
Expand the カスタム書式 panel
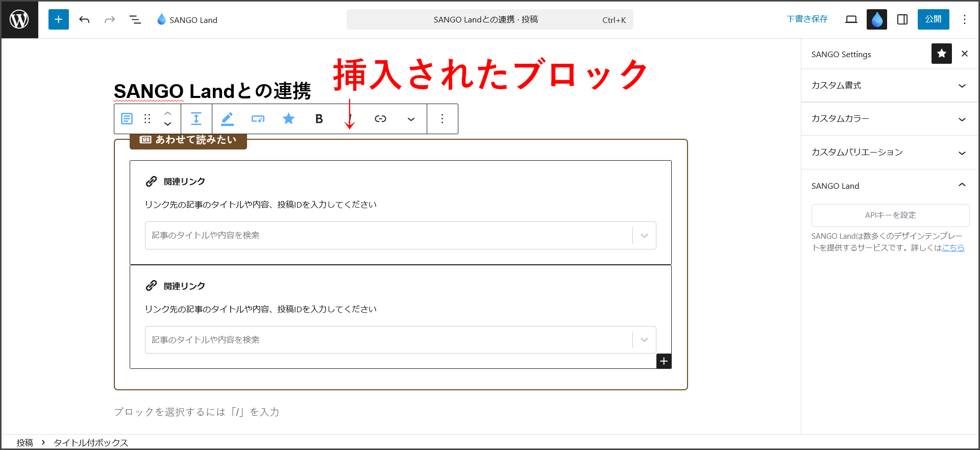click(890, 85)
